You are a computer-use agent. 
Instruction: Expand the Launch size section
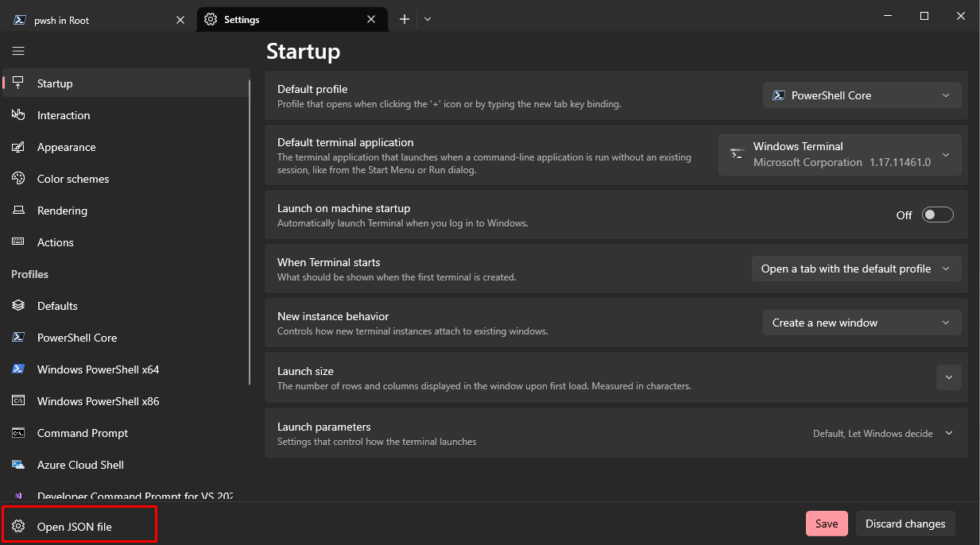coord(949,377)
